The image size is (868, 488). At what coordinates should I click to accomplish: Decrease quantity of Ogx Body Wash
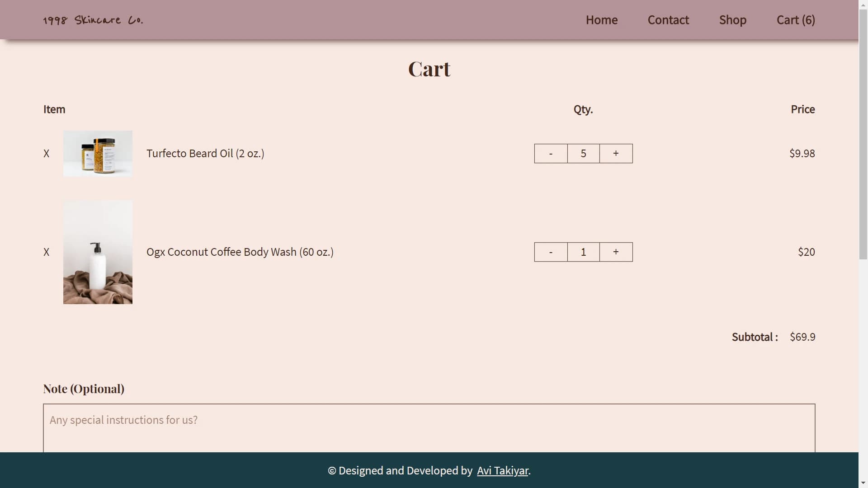(x=551, y=252)
